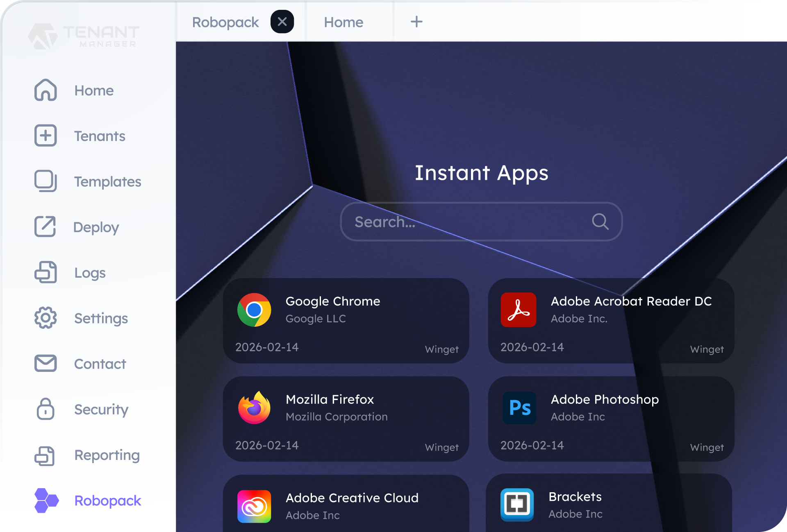This screenshot has height=532, width=787.
Task: Click the Templates sidebar icon
Action: point(45,181)
